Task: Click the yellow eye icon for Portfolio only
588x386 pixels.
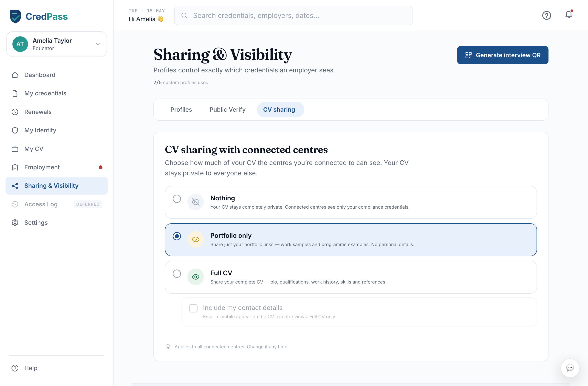Action: pyautogui.click(x=196, y=239)
